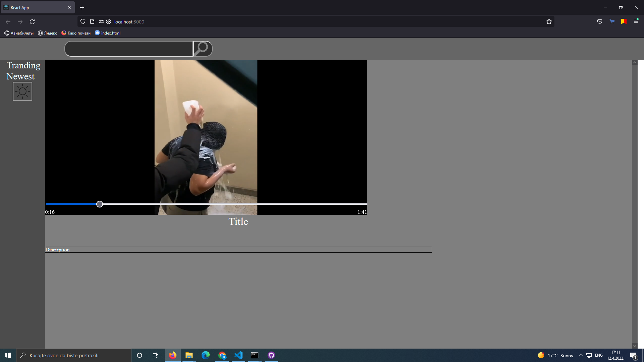This screenshot has height=362, width=644.
Task: Open the Яндекс bookmark
Action: click(x=48, y=33)
